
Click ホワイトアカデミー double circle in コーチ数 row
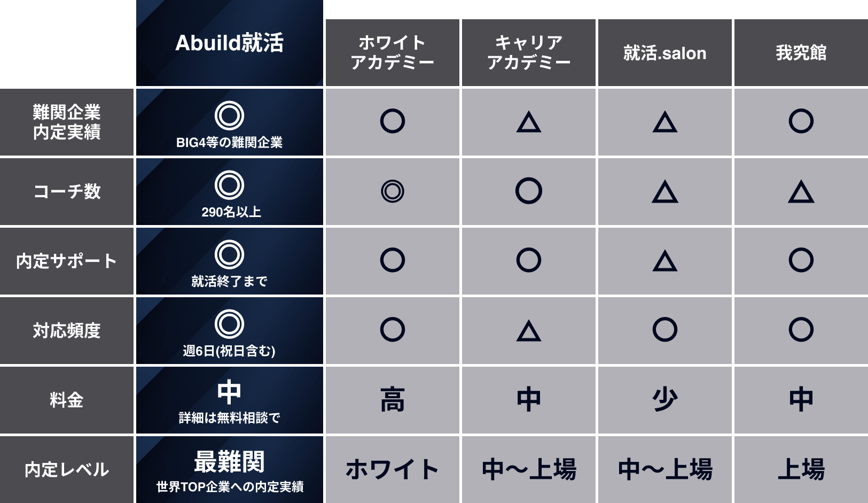(393, 191)
